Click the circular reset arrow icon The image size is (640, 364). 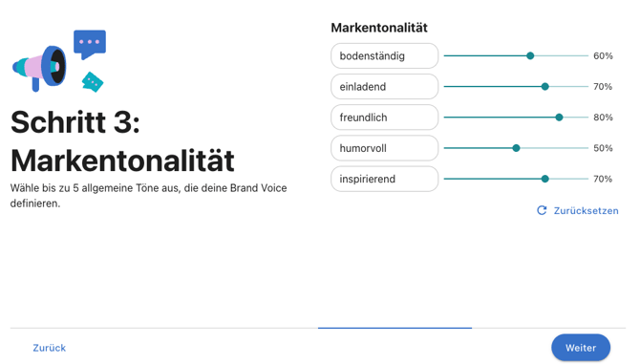pos(542,210)
